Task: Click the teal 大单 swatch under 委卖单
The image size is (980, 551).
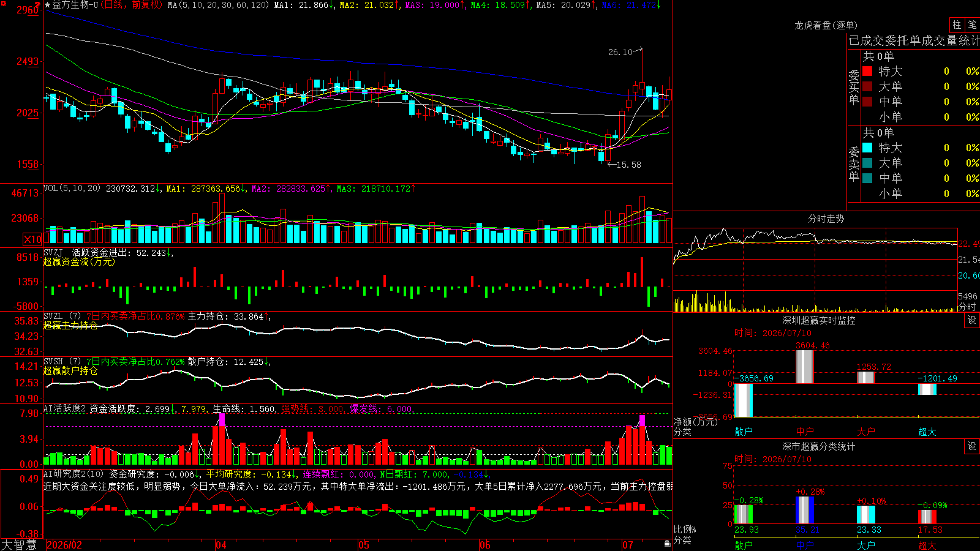Action: [867, 163]
